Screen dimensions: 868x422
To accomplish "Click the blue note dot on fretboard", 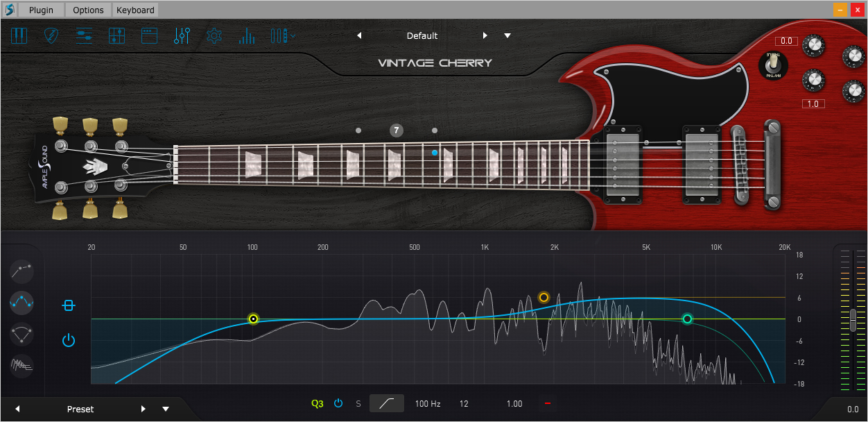I will (435, 153).
